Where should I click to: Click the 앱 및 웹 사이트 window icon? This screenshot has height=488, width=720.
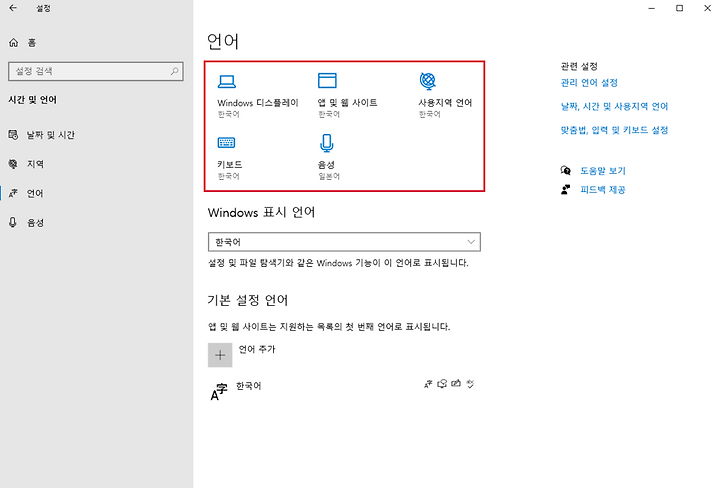[327, 81]
